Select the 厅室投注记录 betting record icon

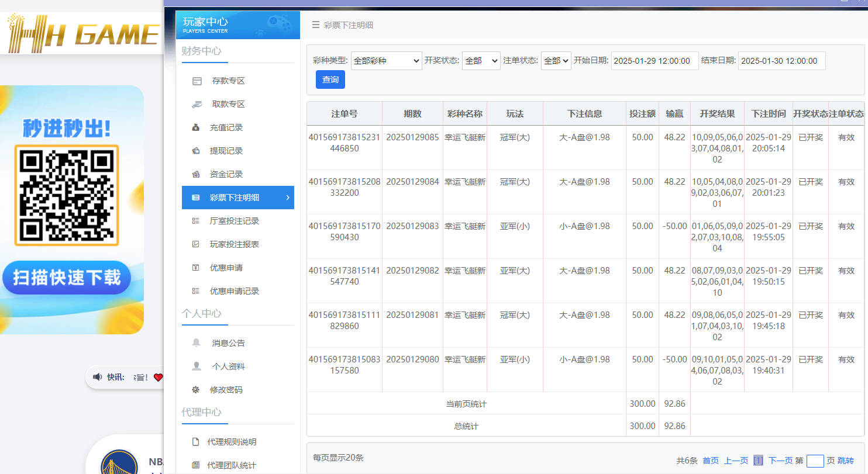(x=196, y=220)
